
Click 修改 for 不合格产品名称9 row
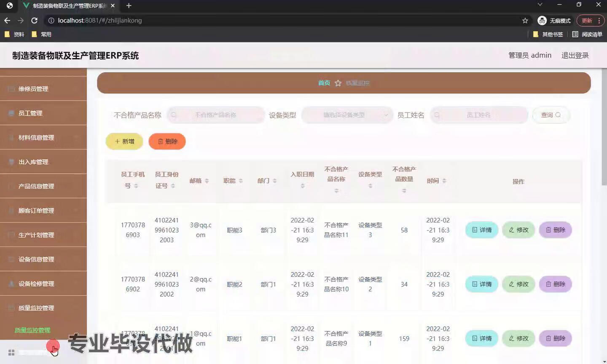tap(518, 339)
